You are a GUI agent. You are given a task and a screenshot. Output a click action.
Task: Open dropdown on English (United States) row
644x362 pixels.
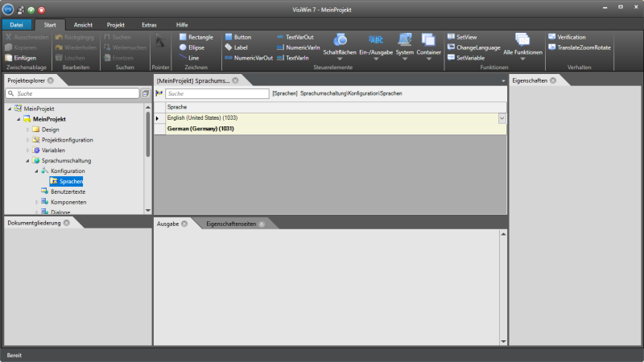pyautogui.click(x=502, y=118)
